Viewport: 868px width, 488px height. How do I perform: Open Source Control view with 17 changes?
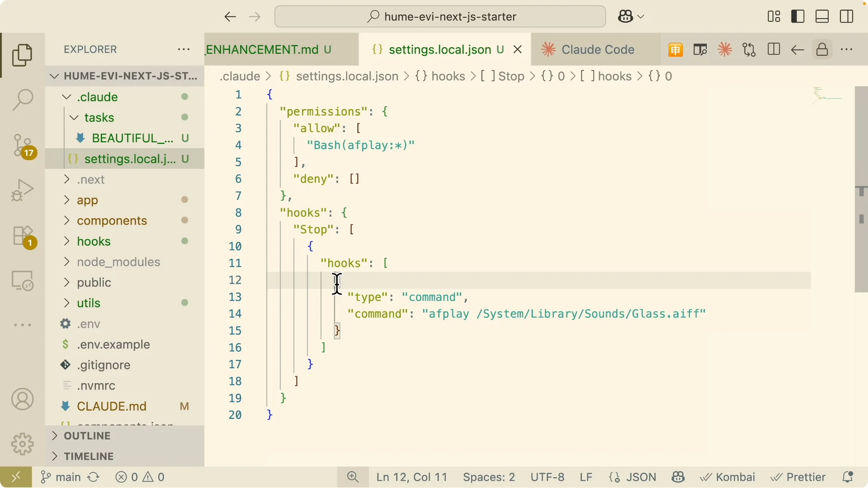click(x=23, y=145)
